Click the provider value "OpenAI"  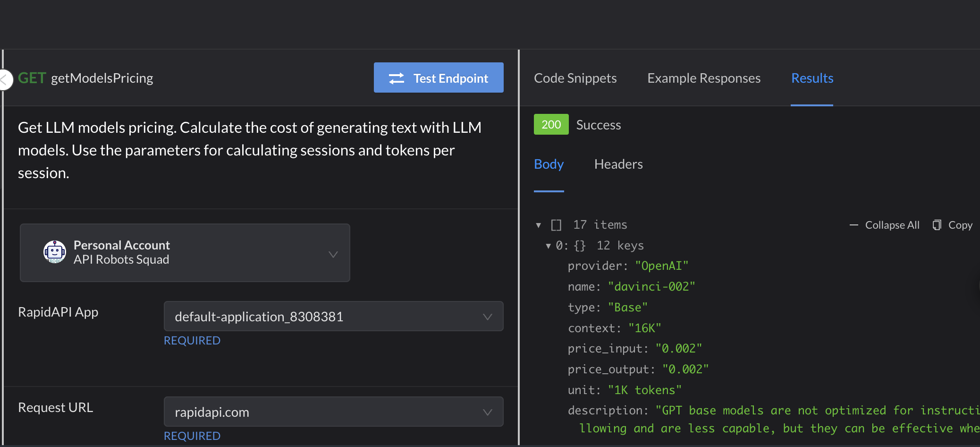click(661, 266)
